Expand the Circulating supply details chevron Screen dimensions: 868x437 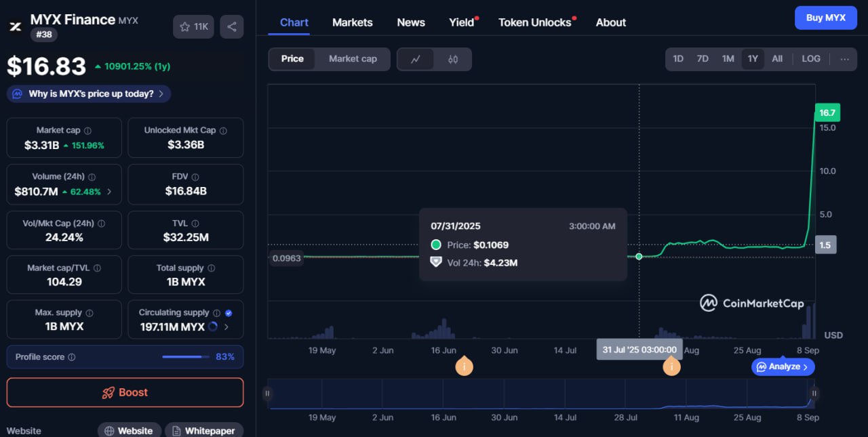tap(226, 327)
